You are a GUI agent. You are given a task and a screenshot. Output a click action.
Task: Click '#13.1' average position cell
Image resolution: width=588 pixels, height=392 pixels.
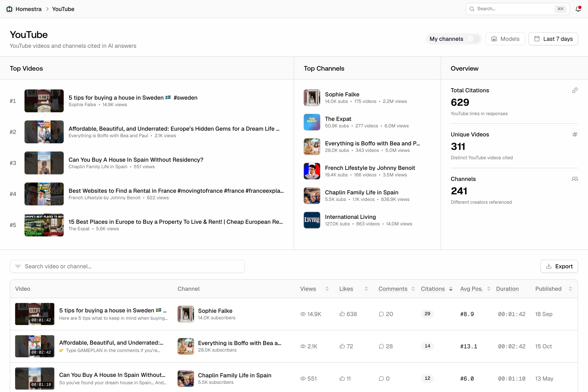[469, 346]
